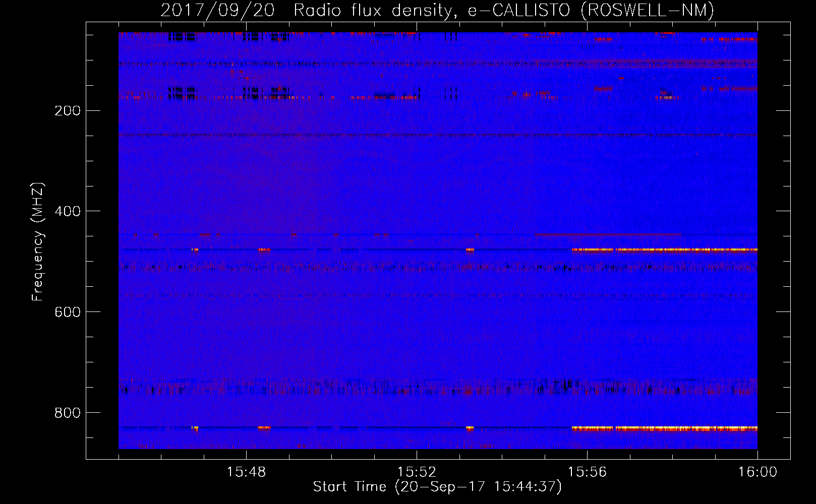The height and width of the screenshot is (504, 816).
Task: Click the 'Frequency (MHZ)' axis label
Action: coord(38,242)
